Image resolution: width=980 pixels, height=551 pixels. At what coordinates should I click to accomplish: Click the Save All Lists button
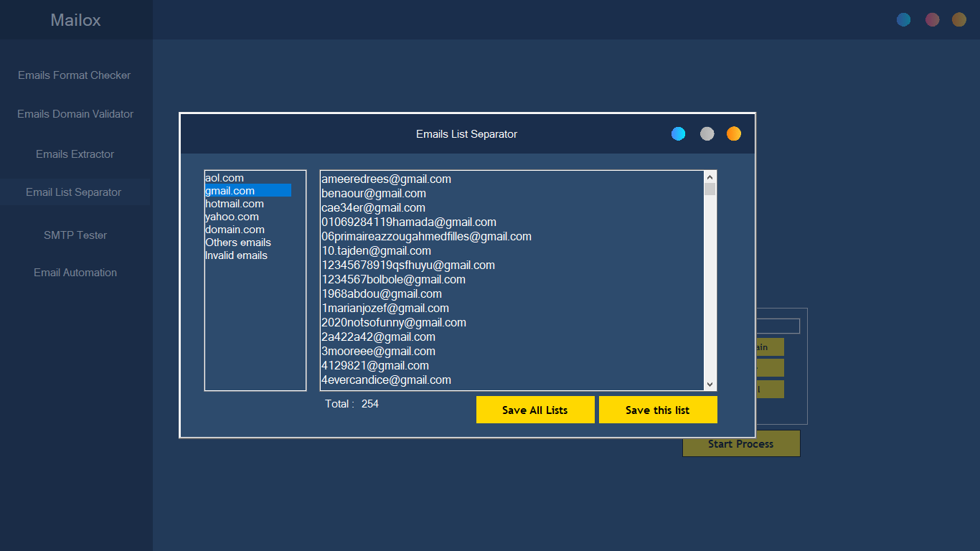click(534, 409)
